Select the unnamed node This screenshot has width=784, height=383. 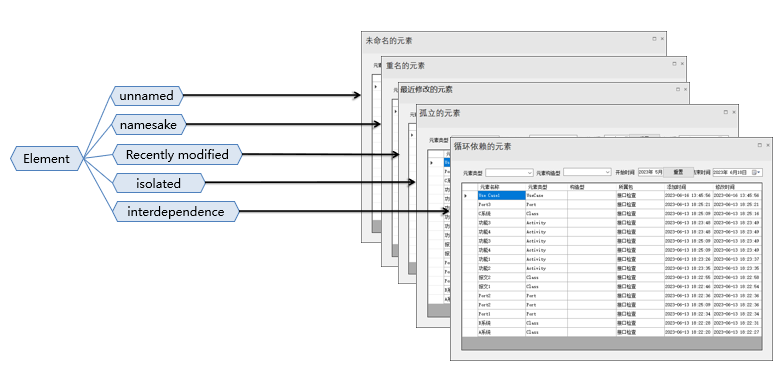pos(146,96)
